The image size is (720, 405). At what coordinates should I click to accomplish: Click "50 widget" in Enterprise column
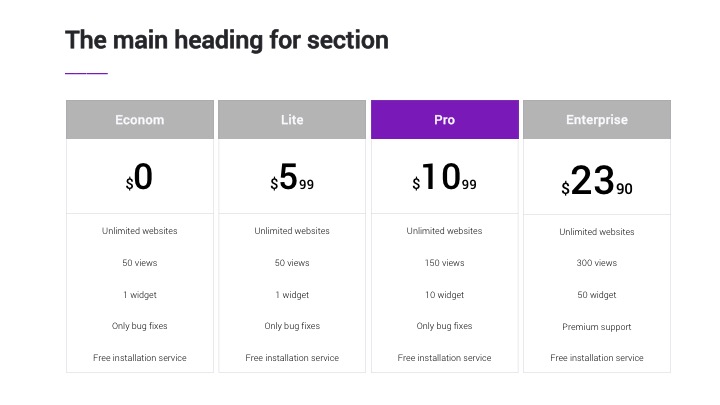(597, 296)
